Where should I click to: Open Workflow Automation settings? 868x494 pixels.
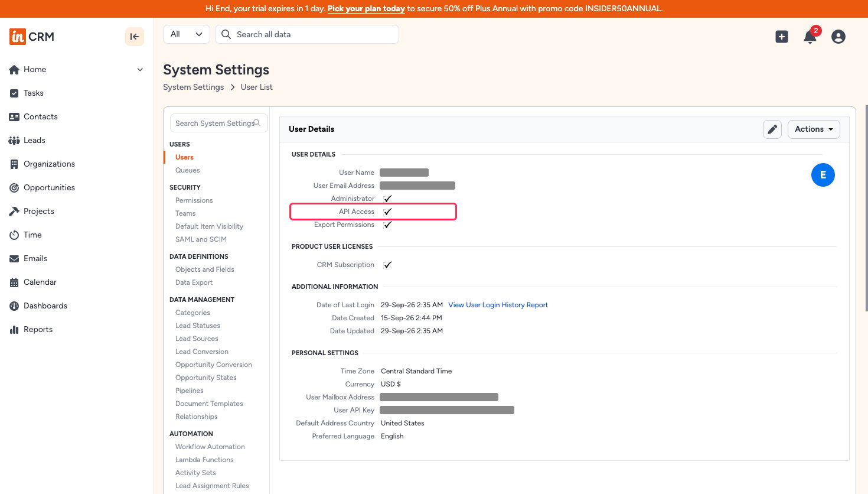[210, 447]
